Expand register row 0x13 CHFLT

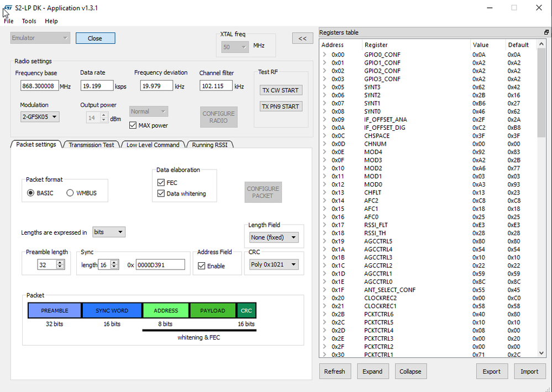(324, 193)
